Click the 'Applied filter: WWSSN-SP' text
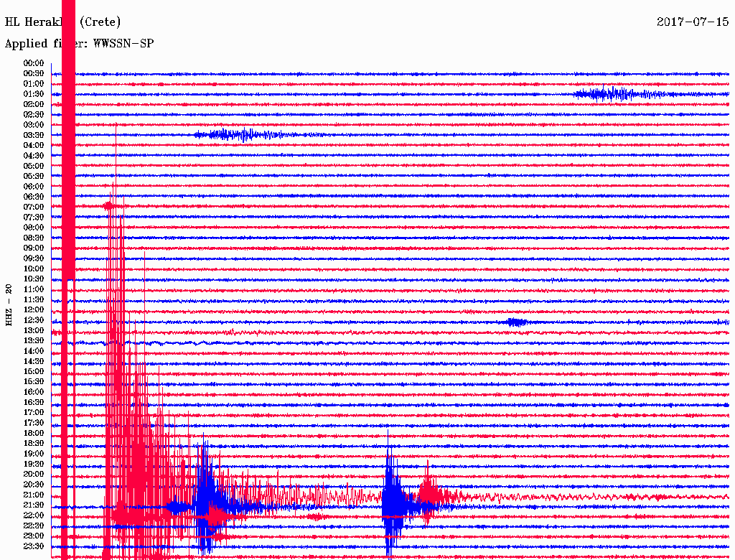Viewport: 735px width, 560px height. 79,44
